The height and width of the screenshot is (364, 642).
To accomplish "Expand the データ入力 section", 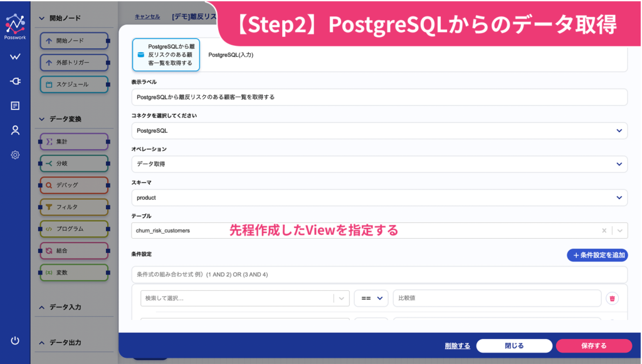I will 42,307.
